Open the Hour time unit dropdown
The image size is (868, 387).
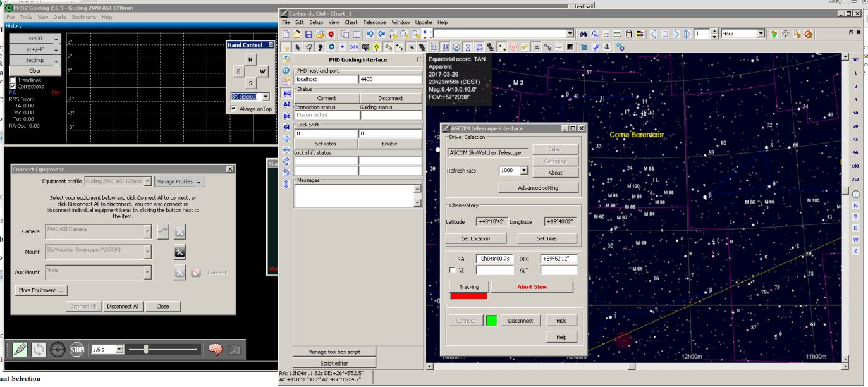761,34
